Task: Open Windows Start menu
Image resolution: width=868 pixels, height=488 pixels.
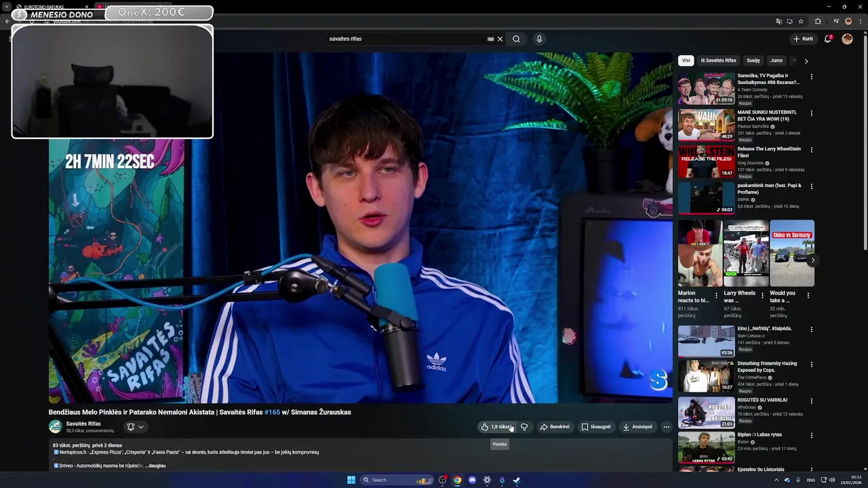Action: click(x=351, y=480)
